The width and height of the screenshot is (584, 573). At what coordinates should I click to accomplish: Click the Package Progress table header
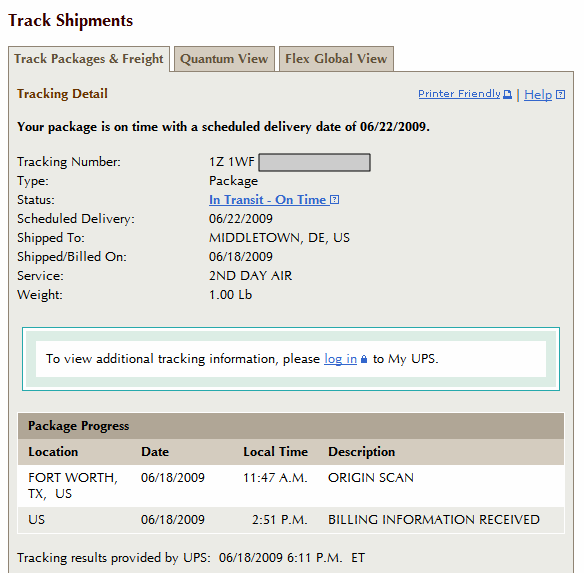click(x=291, y=426)
